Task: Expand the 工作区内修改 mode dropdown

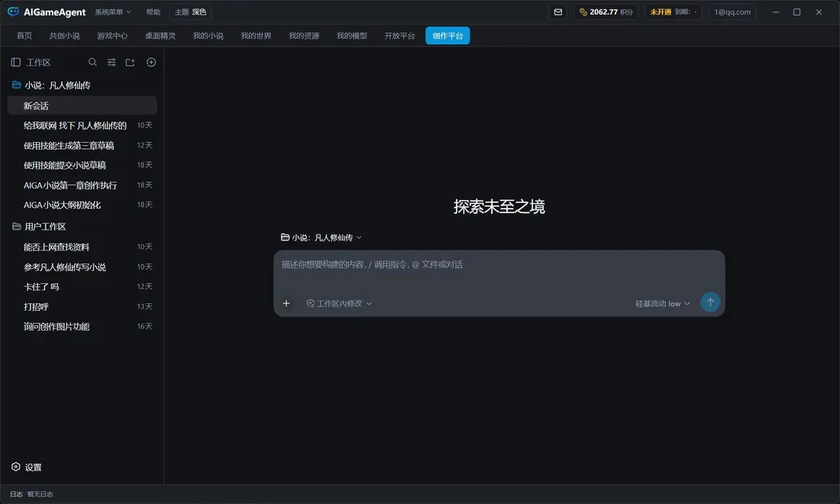Action: 338,303
